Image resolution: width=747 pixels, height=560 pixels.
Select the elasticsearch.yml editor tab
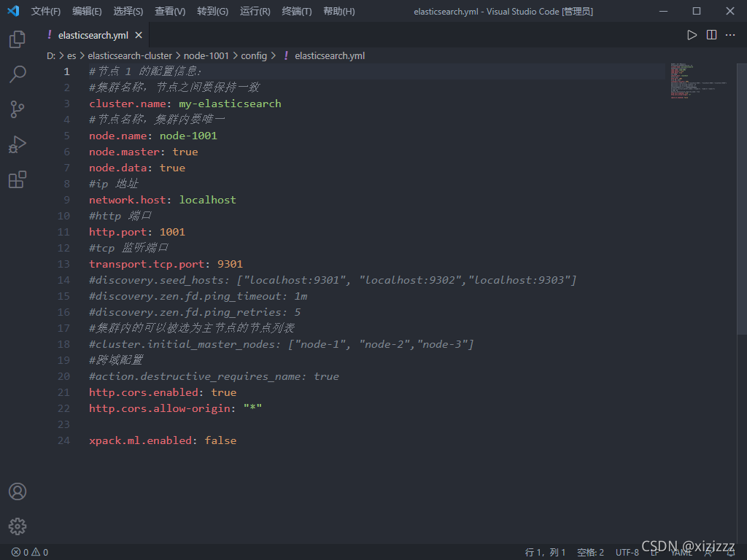(x=94, y=35)
